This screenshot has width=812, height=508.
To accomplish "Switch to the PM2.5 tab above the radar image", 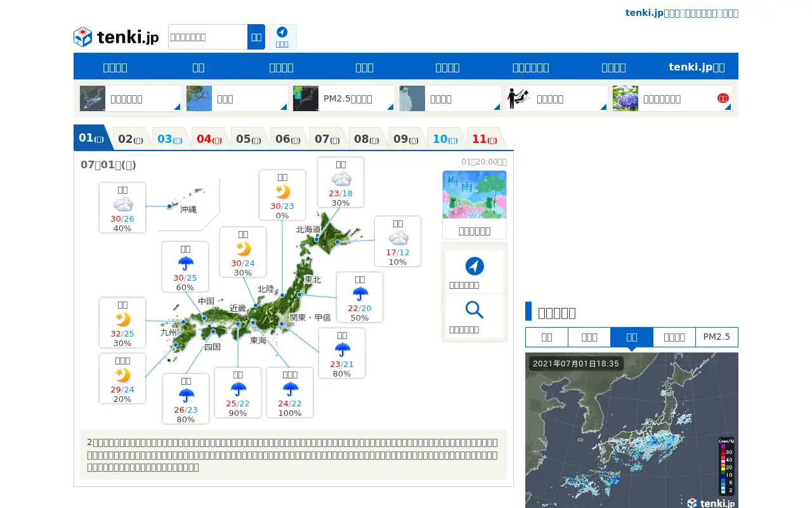I will [x=717, y=337].
